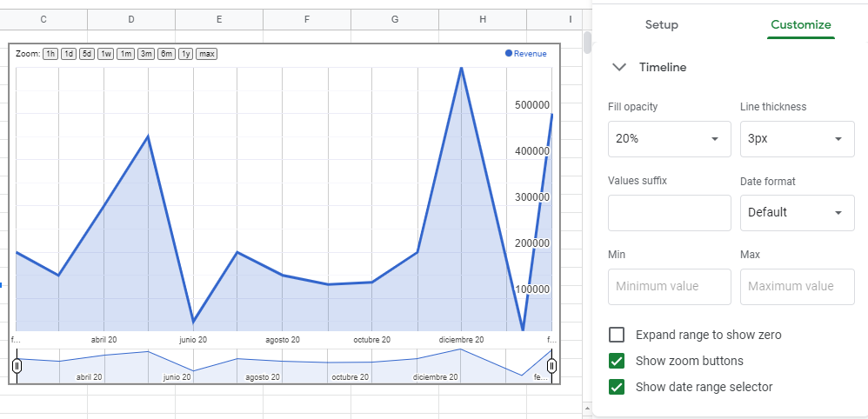Click the 1h zoom button
The width and height of the screenshot is (868, 419).
point(51,54)
